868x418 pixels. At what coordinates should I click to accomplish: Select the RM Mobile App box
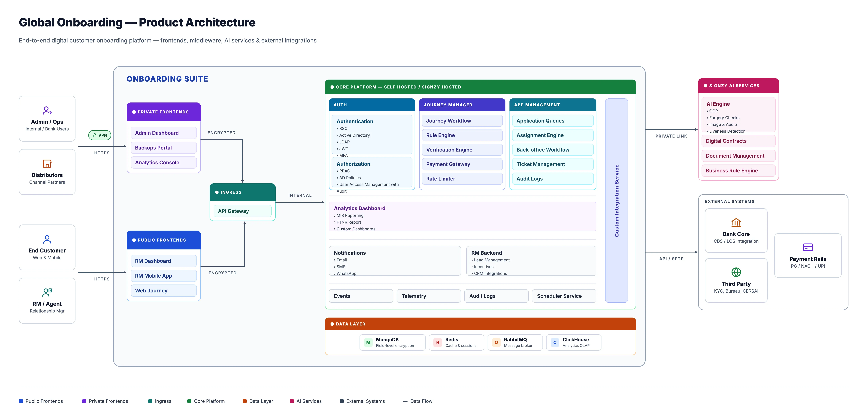click(163, 276)
